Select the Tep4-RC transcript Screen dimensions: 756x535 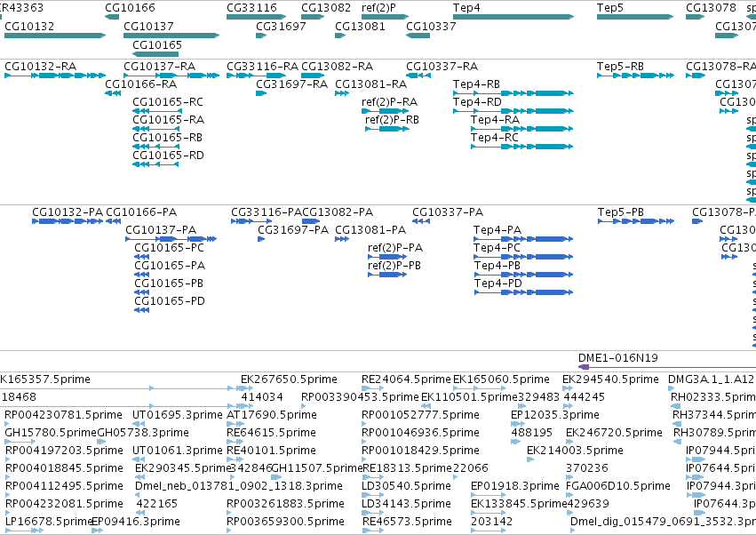tap(522, 148)
